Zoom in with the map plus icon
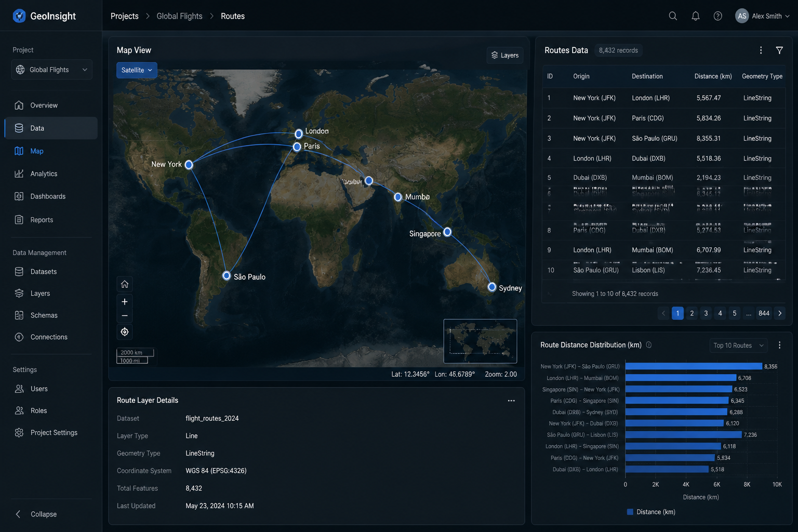The height and width of the screenshot is (532, 798). pos(125,302)
